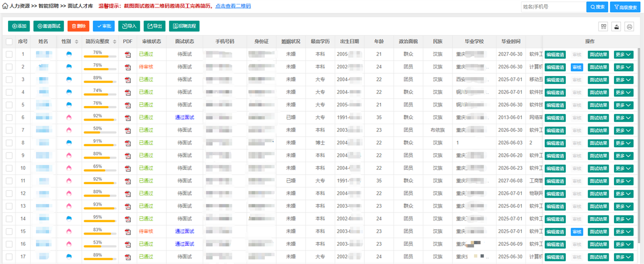This screenshot has height=264, width=644.
Task: Click the 邀请面试 button
Action: coord(49,26)
